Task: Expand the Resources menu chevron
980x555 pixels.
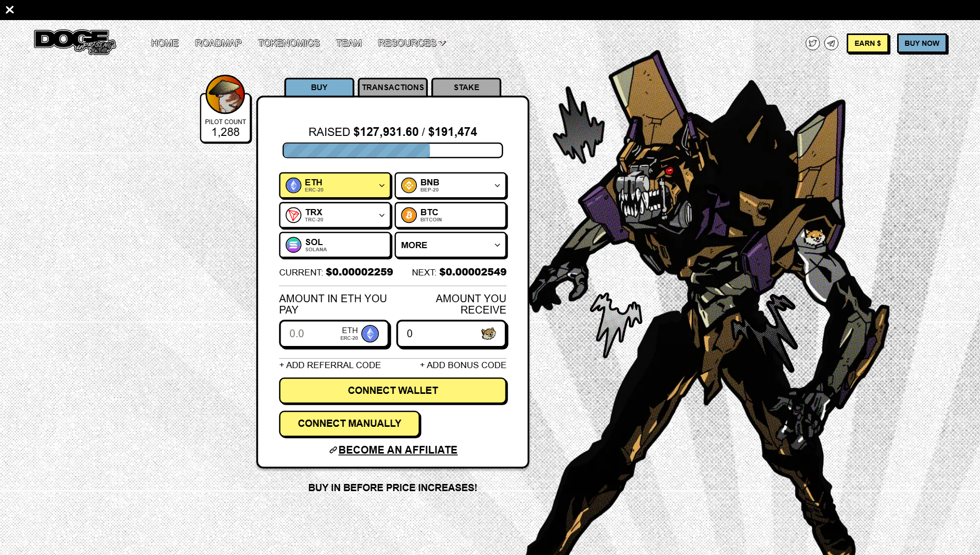Action: pos(443,43)
